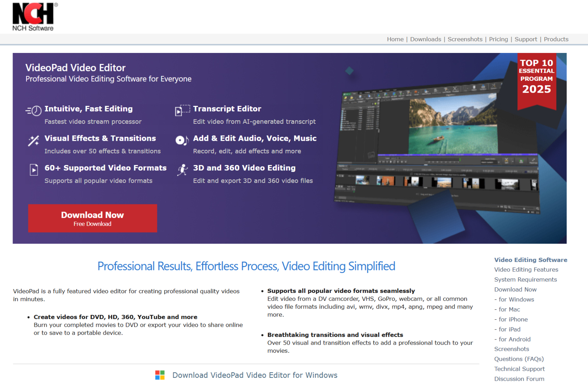
Task: Click Fastest video stream processor text
Action: click(93, 122)
